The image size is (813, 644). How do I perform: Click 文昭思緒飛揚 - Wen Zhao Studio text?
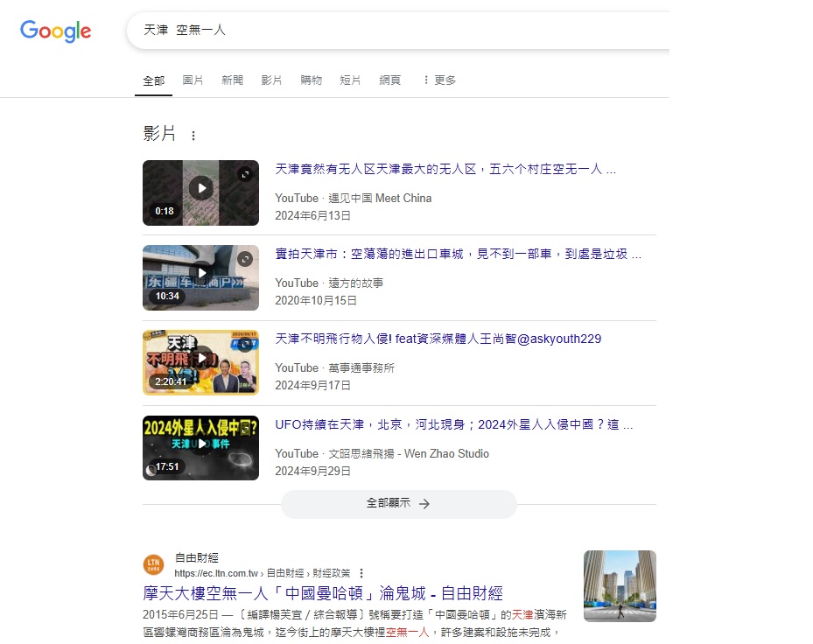[409, 454]
